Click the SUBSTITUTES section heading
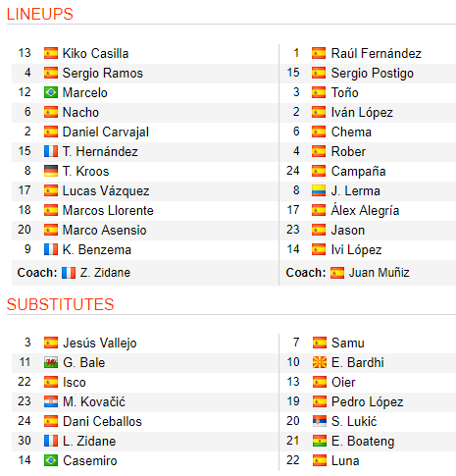Image resolution: width=456 pixels, height=476 pixels. (60, 304)
